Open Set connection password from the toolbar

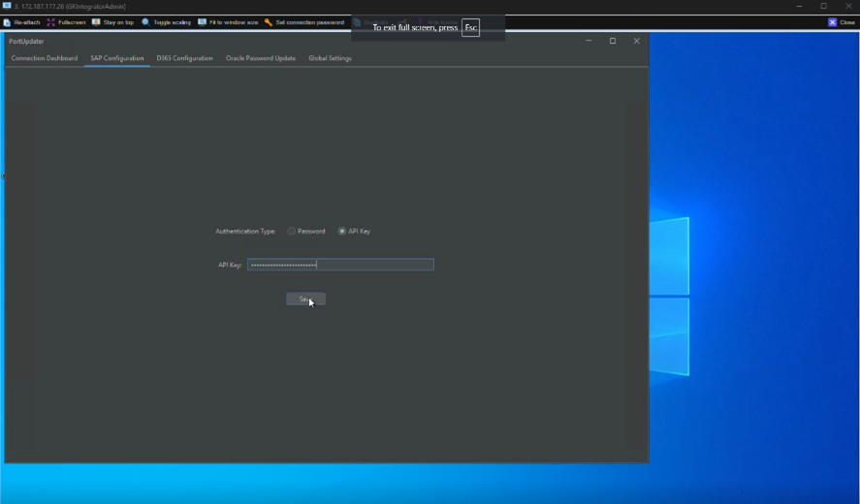pos(269,22)
